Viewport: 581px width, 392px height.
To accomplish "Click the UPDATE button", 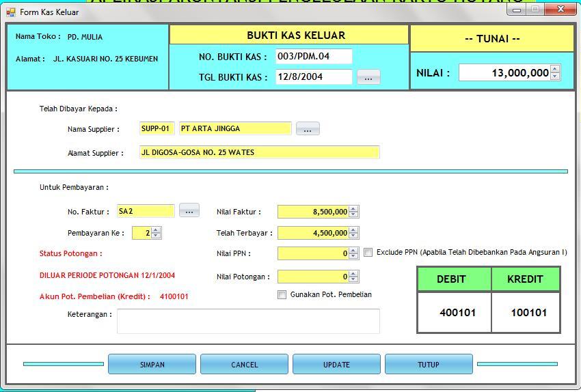I will [x=336, y=364].
